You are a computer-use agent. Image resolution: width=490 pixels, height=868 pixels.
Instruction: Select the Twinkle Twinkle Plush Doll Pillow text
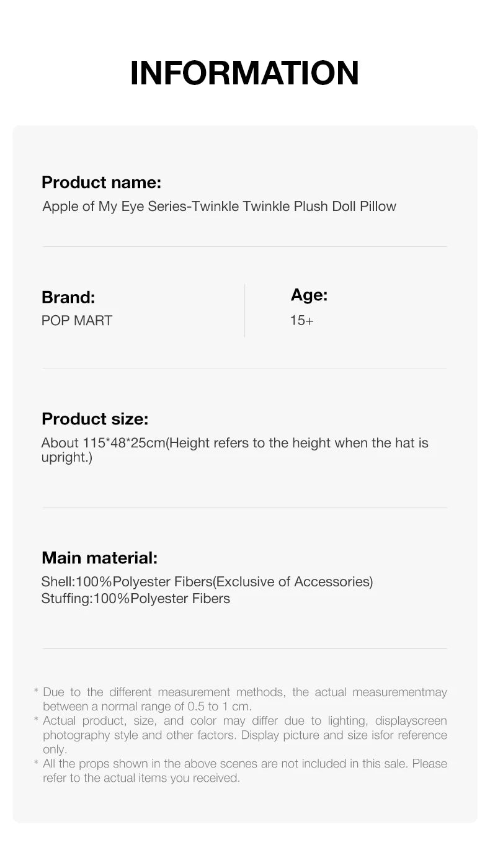click(219, 206)
